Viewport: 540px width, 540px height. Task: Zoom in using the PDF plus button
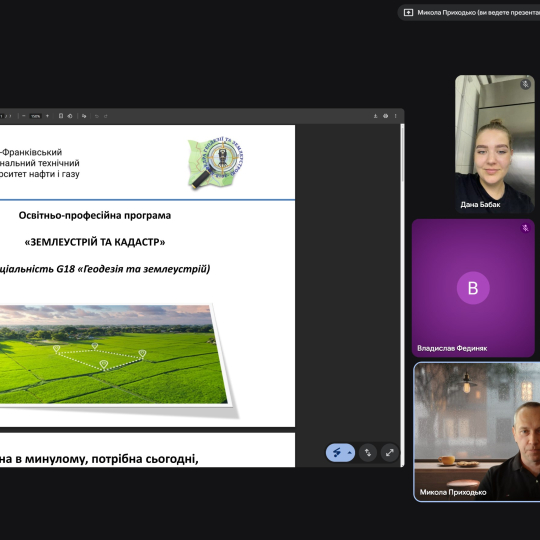48,116
